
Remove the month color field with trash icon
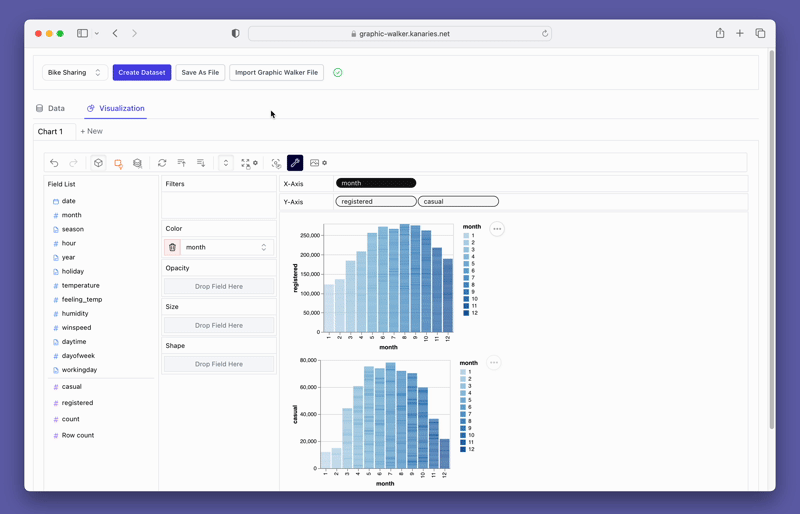(x=172, y=247)
